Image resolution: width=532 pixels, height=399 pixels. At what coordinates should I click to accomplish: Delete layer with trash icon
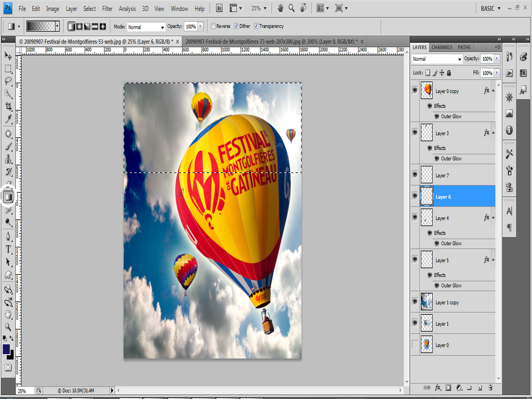pyautogui.click(x=490, y=388)
